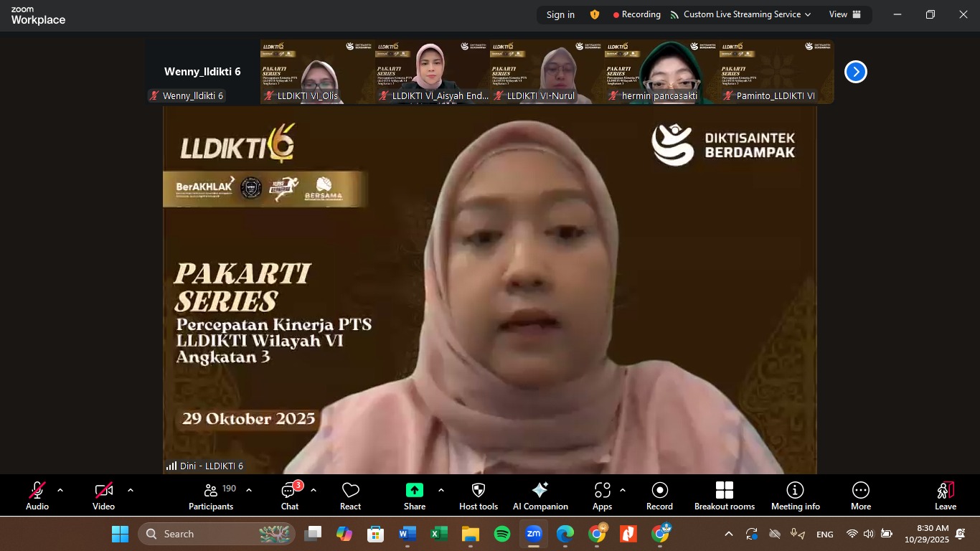Open Breakout rooms
Image resolution: width=980 pixels, height=551 pixels.
tap(724, 496)
